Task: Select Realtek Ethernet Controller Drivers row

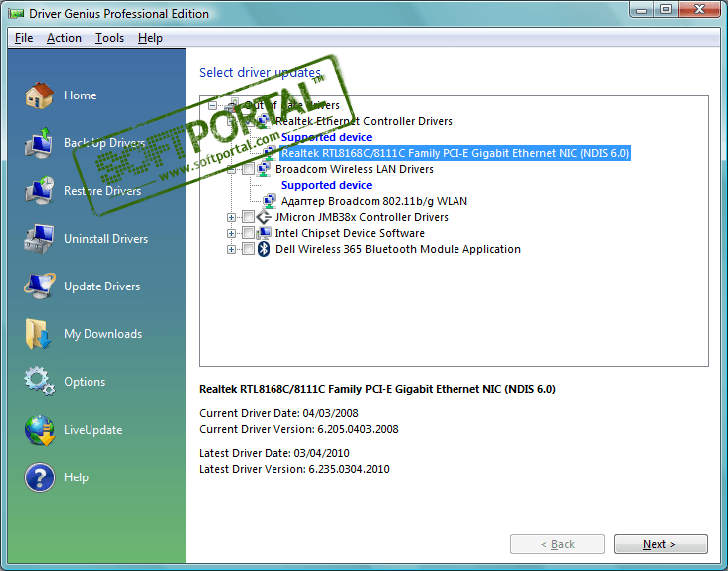Action: coord(364,121)
